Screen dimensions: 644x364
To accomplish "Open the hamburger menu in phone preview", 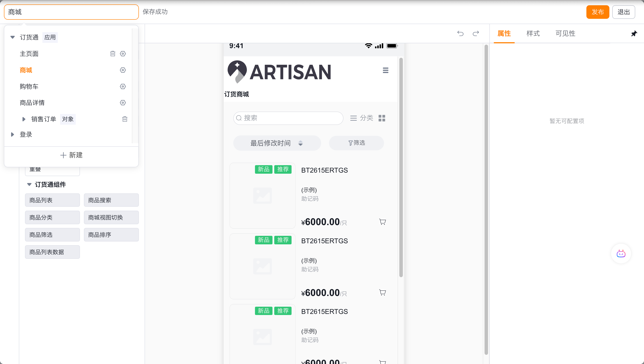I will (386, 70).
